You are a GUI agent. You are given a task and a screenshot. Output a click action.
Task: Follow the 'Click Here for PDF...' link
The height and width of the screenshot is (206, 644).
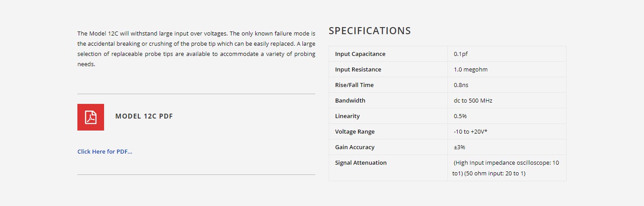105,151
